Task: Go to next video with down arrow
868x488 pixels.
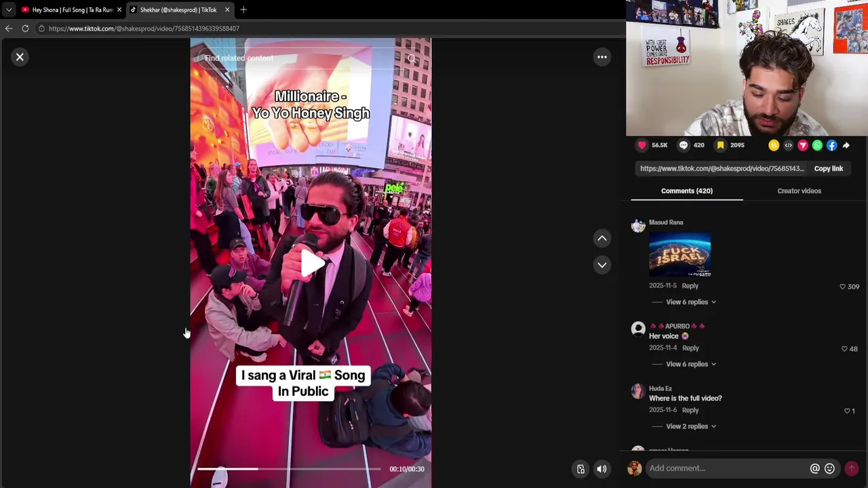Action: 601,265
